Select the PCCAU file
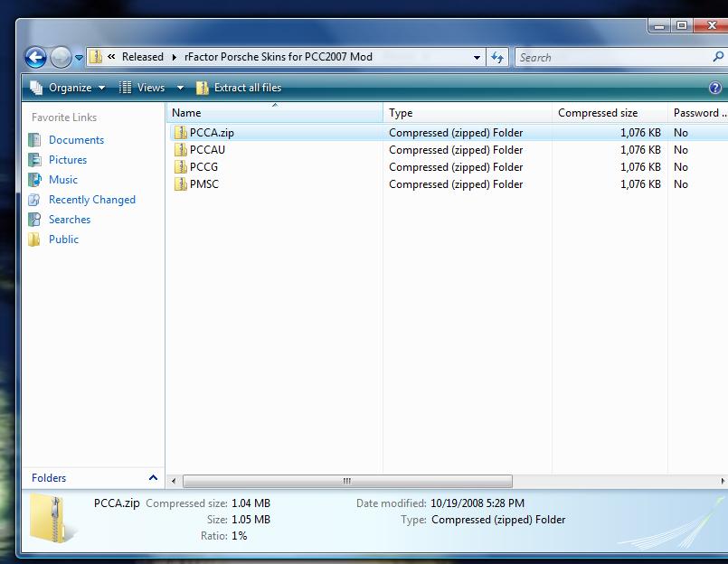Viewport: 728px width, 564px height. coord(207,150)
